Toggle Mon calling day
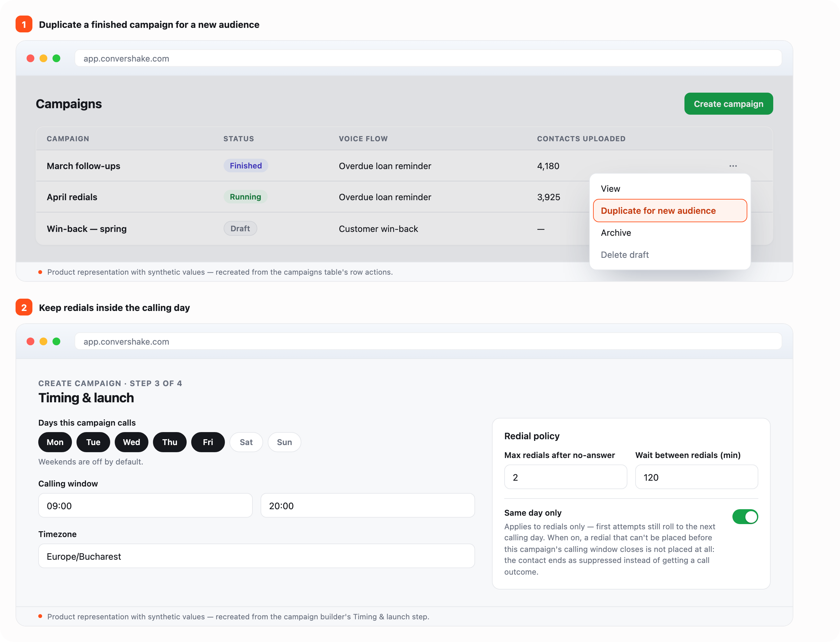Viewport: 840px width, 642px height. (55, 442)
